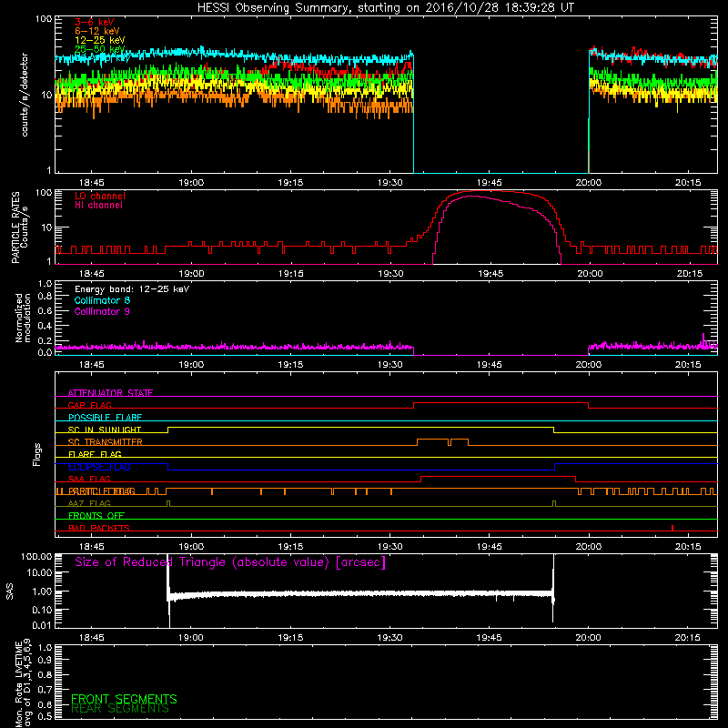
Task: Click 20:15 time label under SAS panel
Action: tap(688, 638)
